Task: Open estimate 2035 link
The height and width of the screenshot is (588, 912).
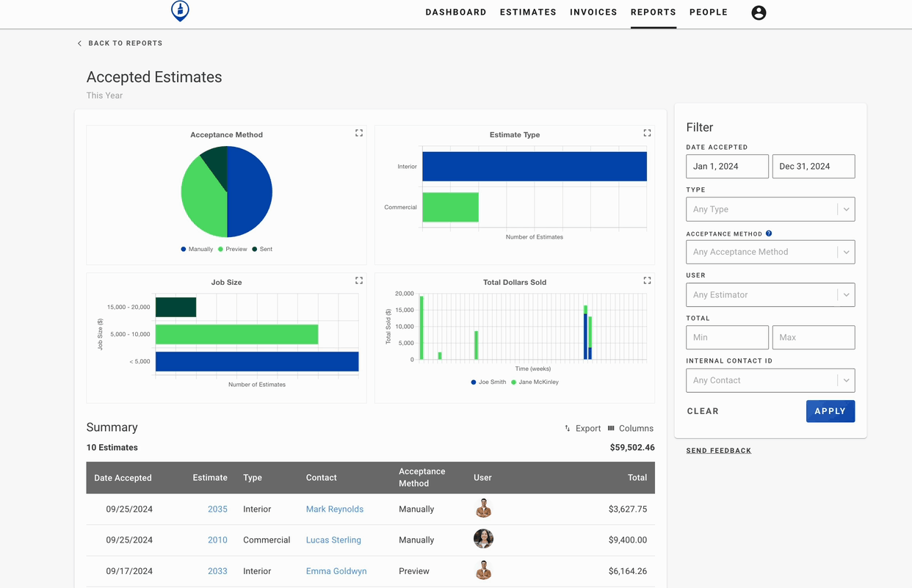Action: pyautogui.click(x=217, y=509)
